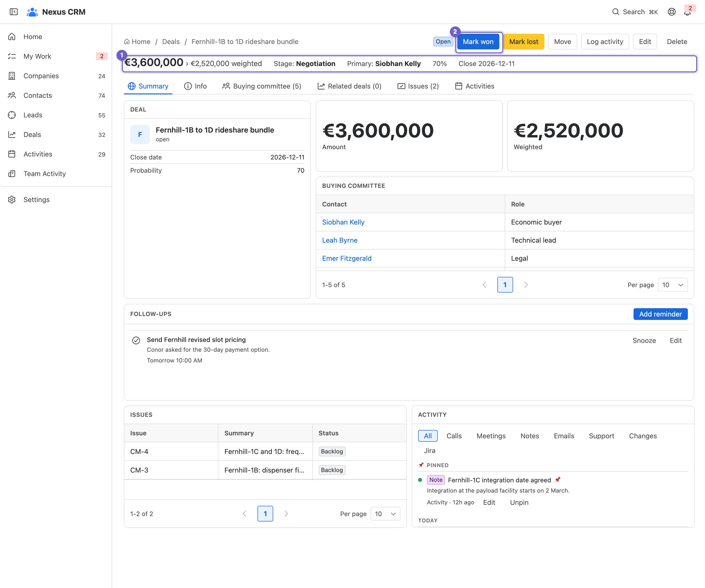Open the search magnifier icon
Image resolution: width=705 pixels, height=588 pixels.
point(615,12)
